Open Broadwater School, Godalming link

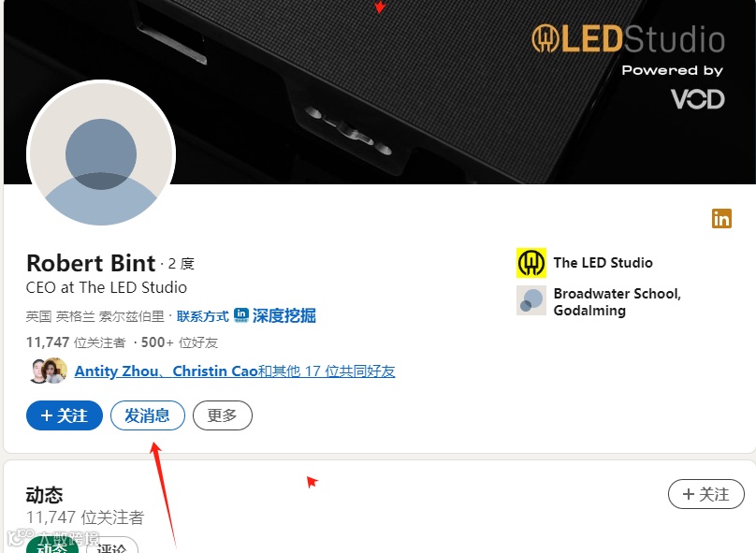pyautogui.click(x=618, y=302)
